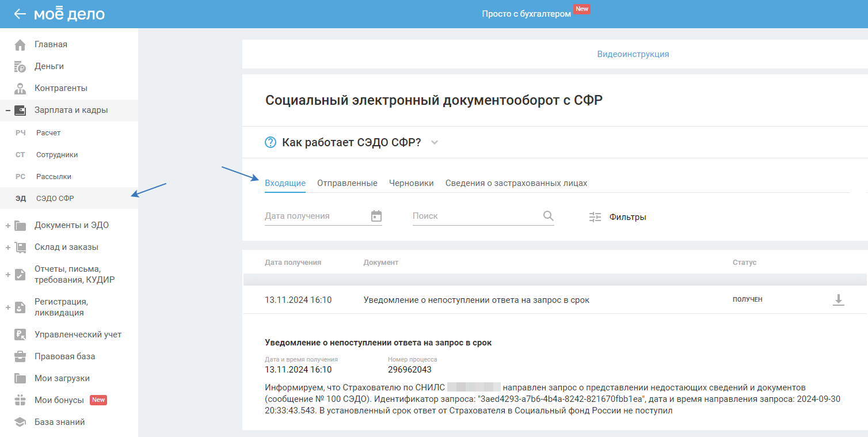868x437 pixels.
Task: Click the База знаний graduation cap icon
Action: point(20,422)
